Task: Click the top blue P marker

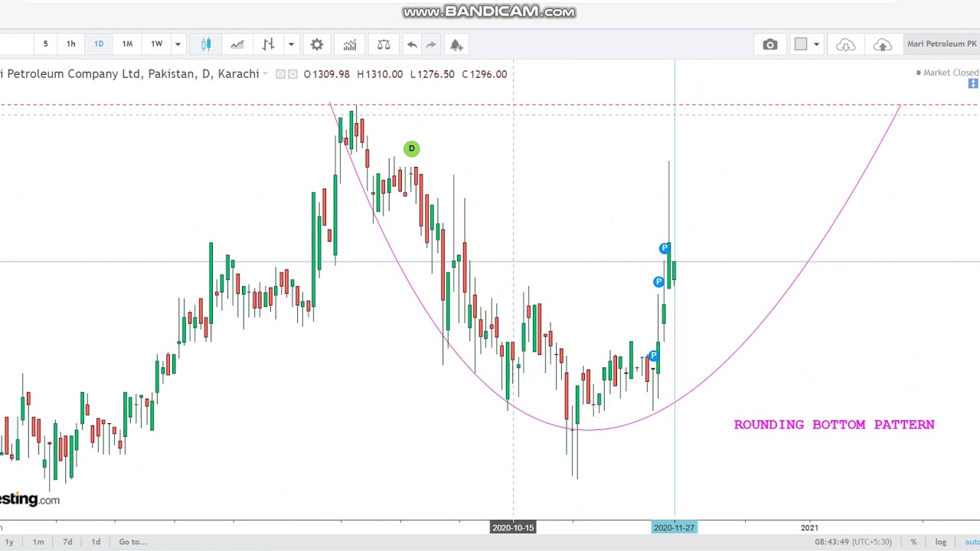Action: click(664, 248)
